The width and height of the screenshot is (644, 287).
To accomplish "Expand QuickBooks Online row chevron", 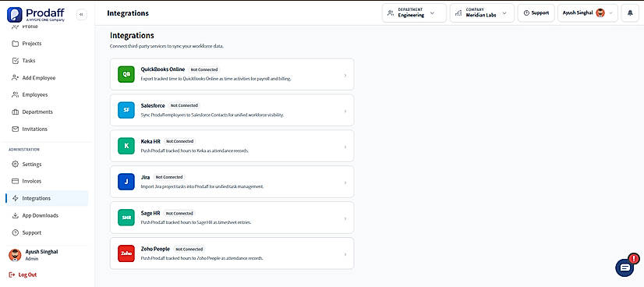I will pos(345,76).
